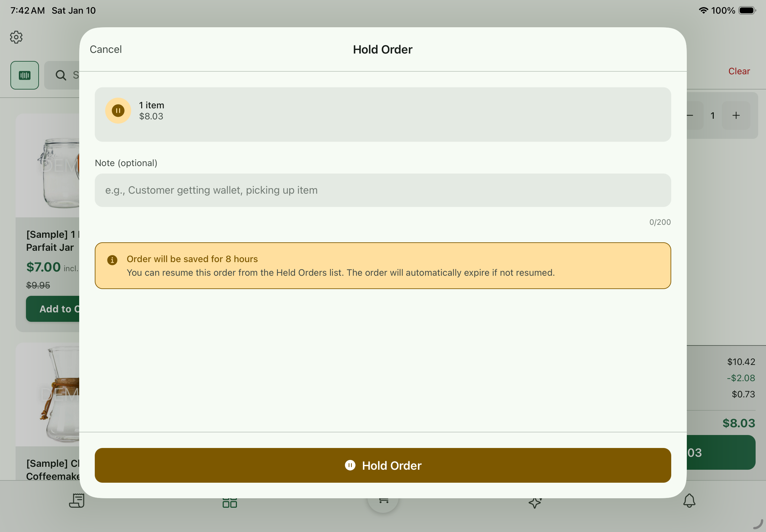Cancel the Hold Order dialog
Viewport: 766px width, 532px height.
[x=106, y=49]
